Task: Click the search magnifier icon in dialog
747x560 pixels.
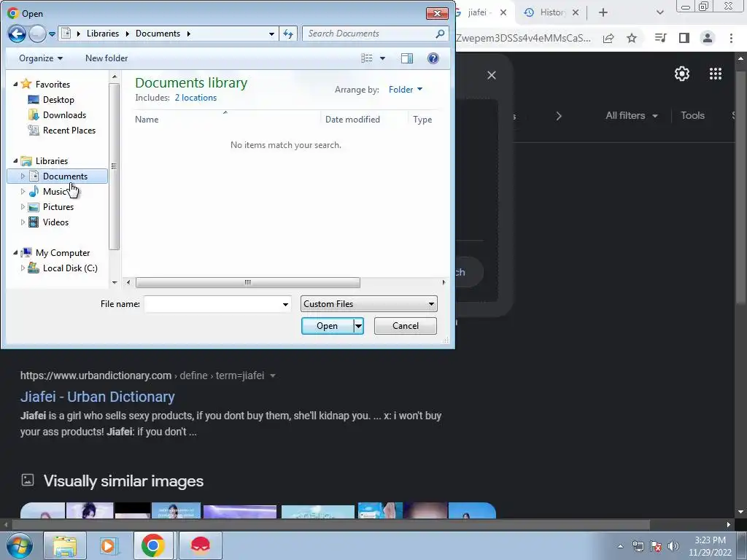Action: [440, 34]
